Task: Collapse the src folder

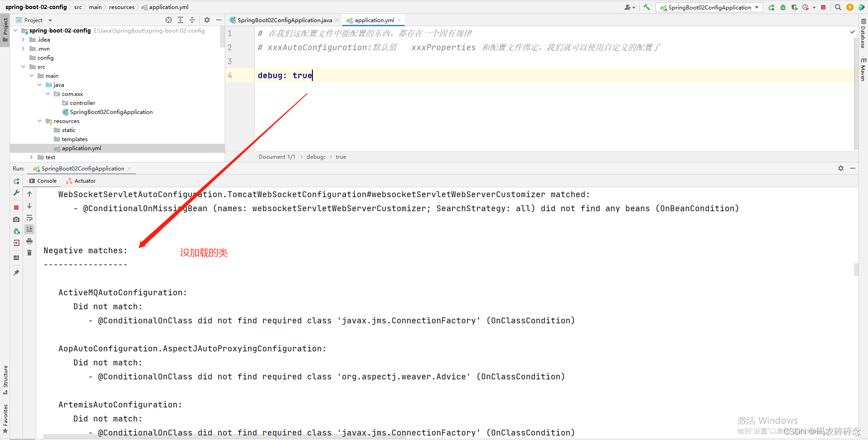Action: (24, 66)
